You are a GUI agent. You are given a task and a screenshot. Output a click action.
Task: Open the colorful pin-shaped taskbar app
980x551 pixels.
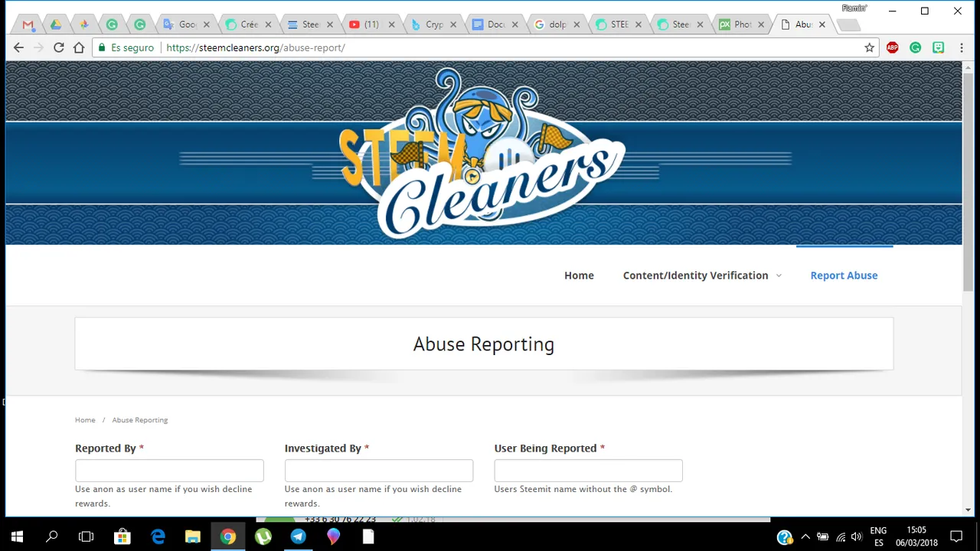(334, 537)
